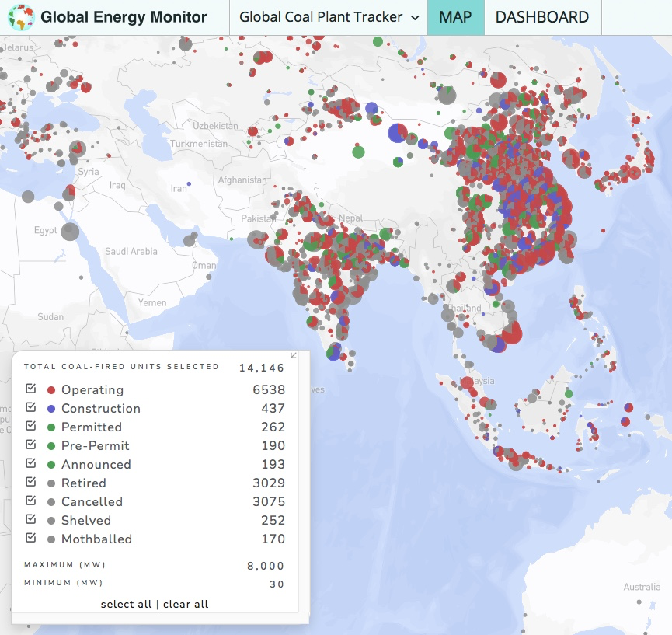Collapse the legend panel using corner arrow icon
This screenshot has width=672, height=635.
click(294, 355)
